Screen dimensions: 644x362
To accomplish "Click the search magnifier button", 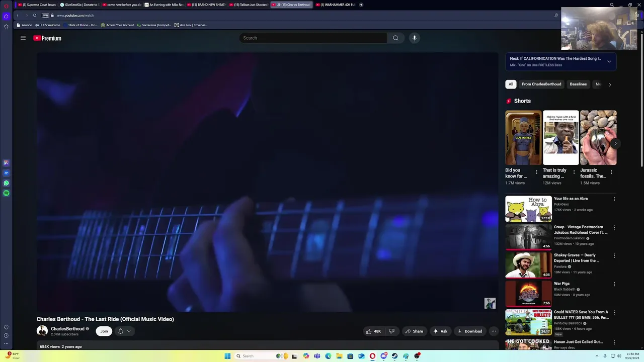I will tap(395, 38).
